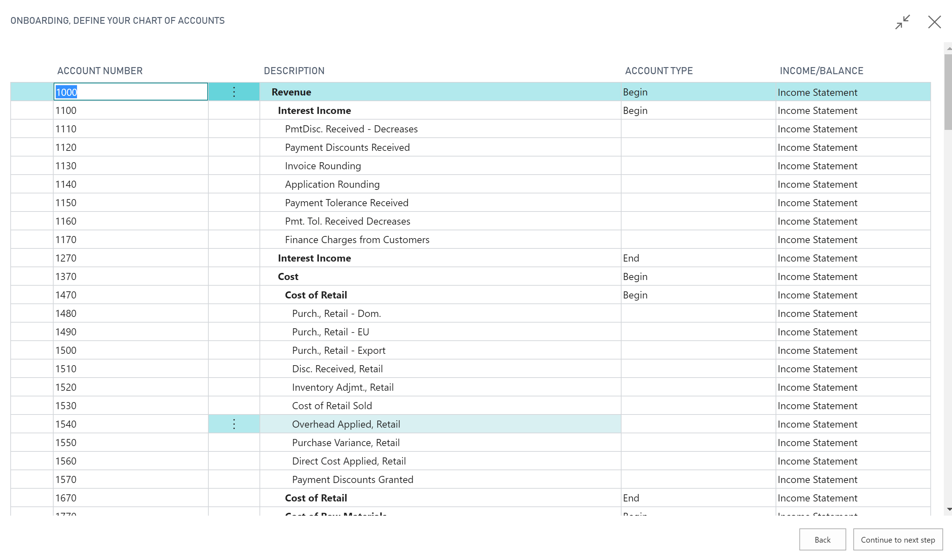The height and width of the screenshot is (560, 952).
Task: Select account number 1540
Action: (x=131, y=424)
